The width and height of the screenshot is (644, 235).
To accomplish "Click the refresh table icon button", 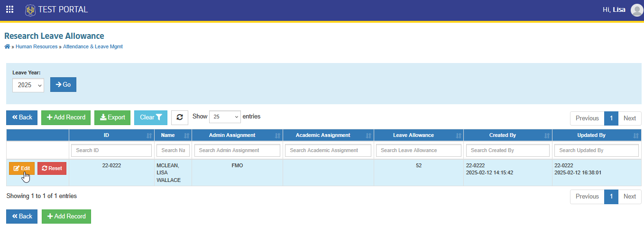I will tap(180, 117).
